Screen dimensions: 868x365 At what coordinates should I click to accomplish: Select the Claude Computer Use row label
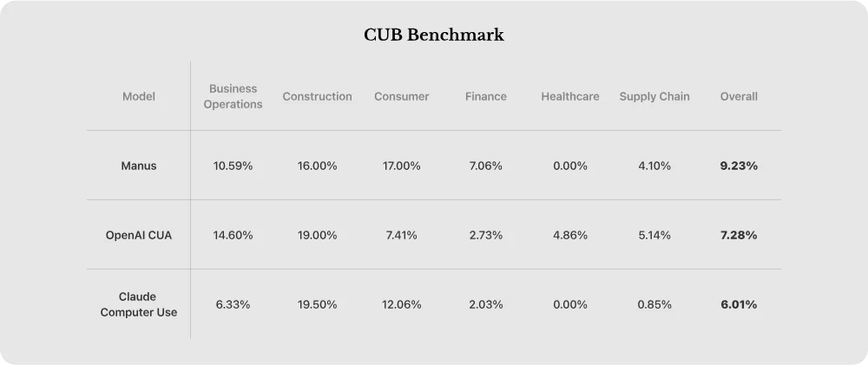tap(139, 304)
